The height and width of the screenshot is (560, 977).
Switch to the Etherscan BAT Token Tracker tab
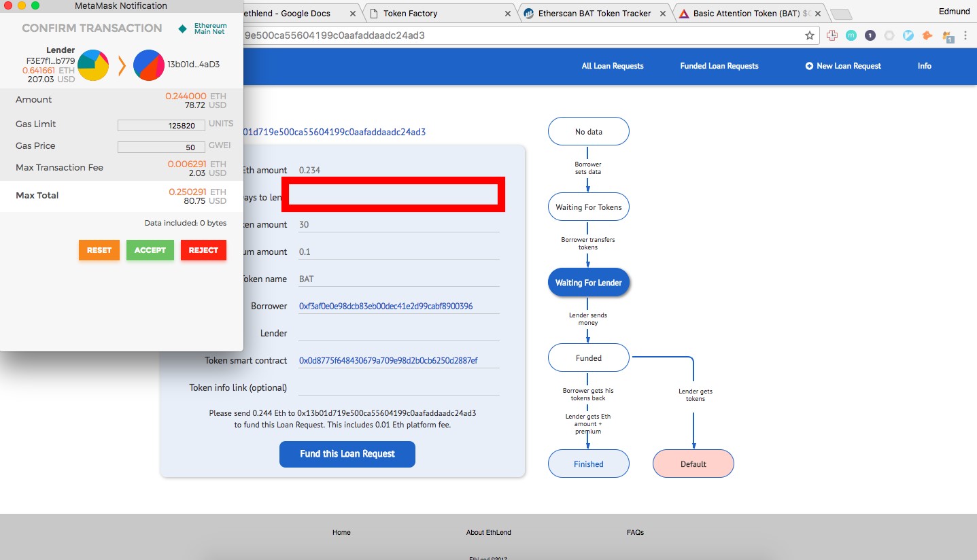pyautogui.click(x=596, y=13)
